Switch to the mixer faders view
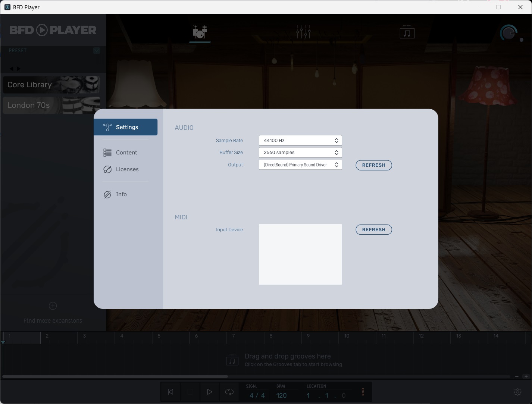 [x=303, y=32]
